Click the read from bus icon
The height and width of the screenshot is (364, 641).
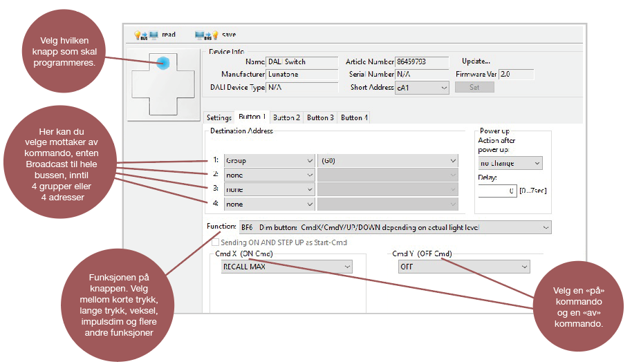click(x=146, y=35)
